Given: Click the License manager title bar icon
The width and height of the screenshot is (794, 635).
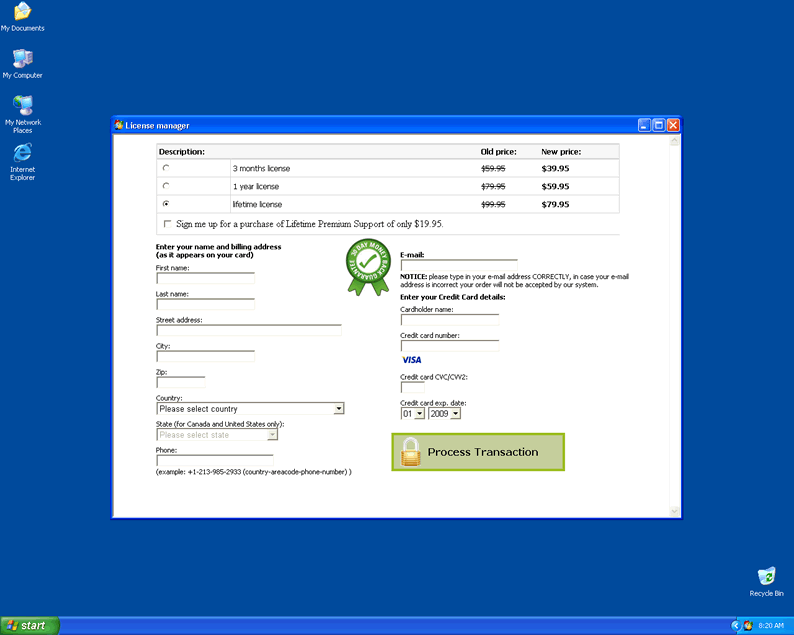Looking at the screenshot, I should coord(120,125).
